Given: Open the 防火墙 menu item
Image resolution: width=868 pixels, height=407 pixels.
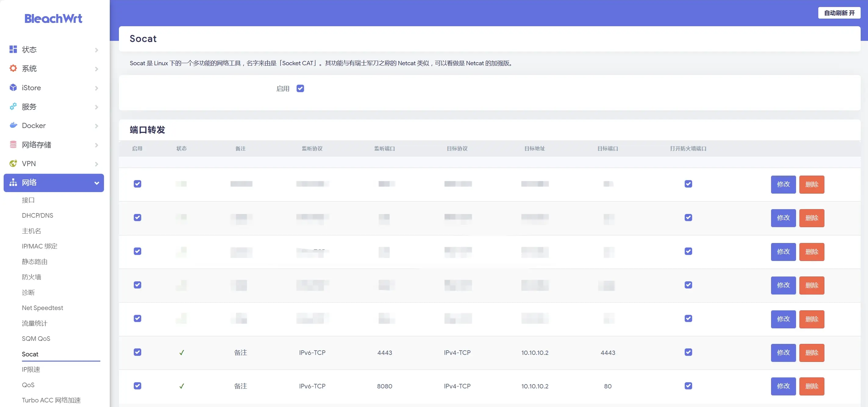Looking at the screenshot, I should 31,277.
